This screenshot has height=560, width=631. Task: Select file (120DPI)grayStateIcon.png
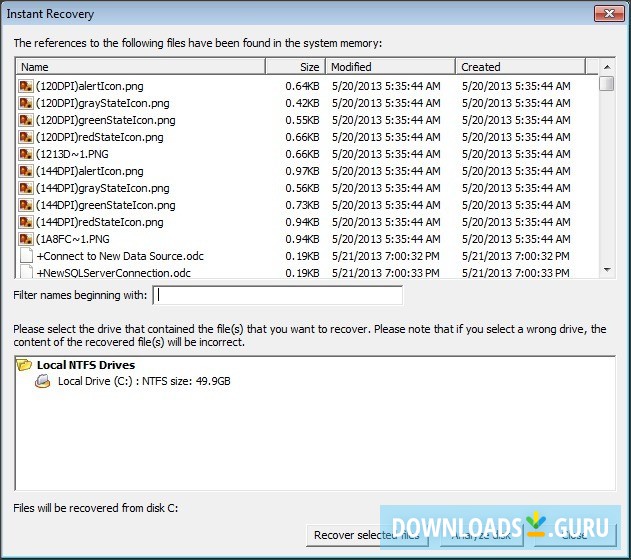tap(103, 103)
